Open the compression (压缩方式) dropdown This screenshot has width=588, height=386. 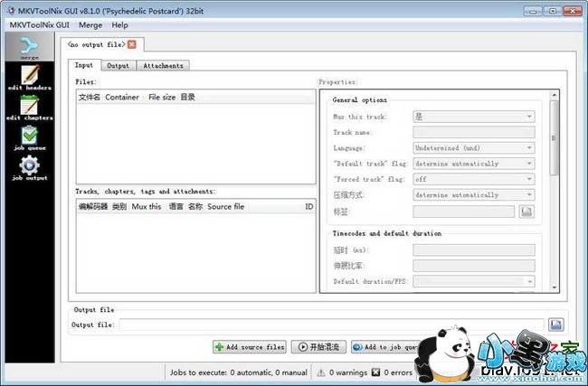[x=474, y=195]
